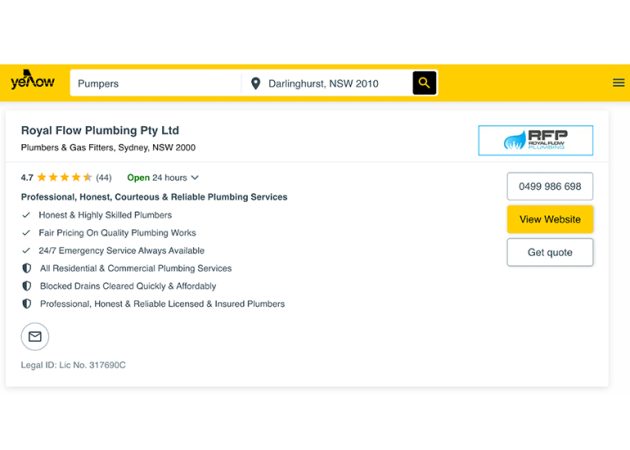Click checkmark icon beside 24/7 Emergency Service

[x=26, y=251]
